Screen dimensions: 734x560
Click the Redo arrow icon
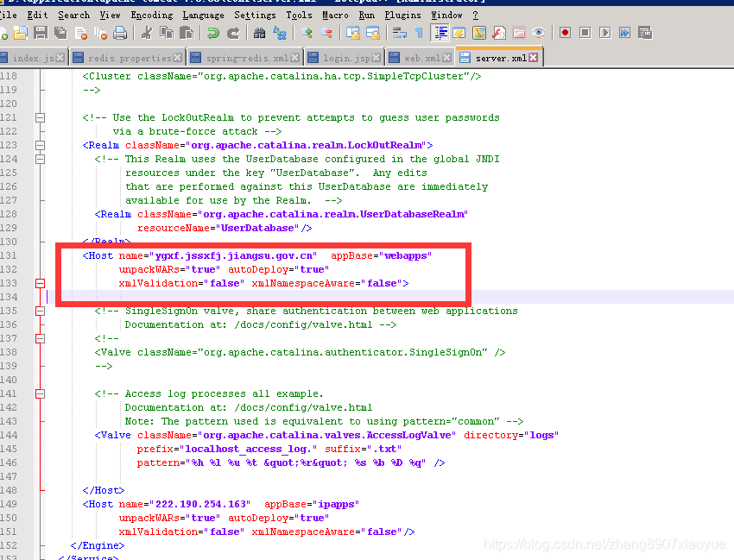coord(233,33)
